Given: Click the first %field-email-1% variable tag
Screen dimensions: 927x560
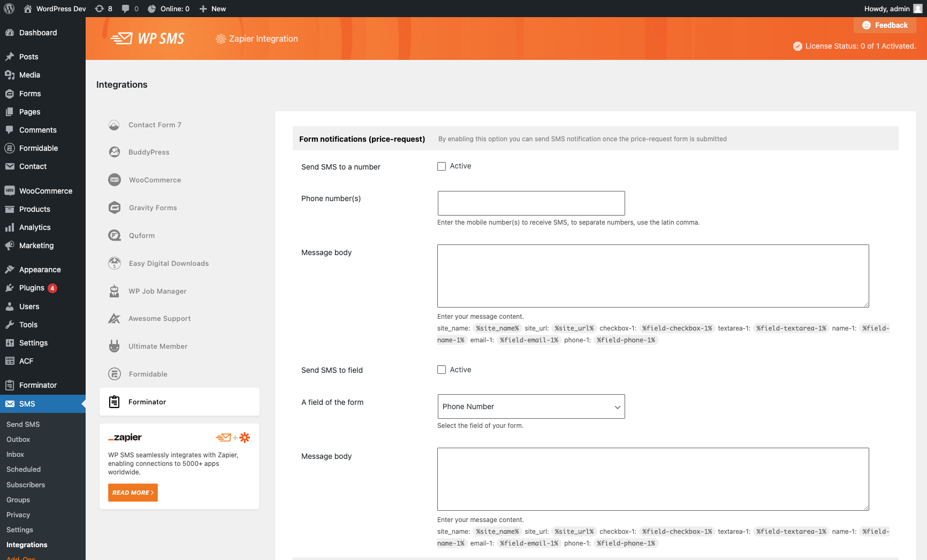Looking at the screenshot, I should [529, 340].
